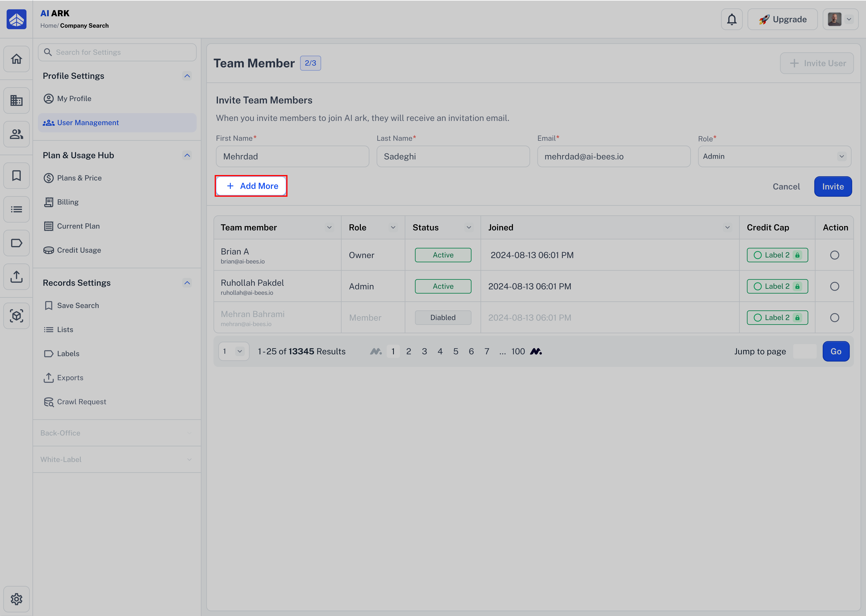Click Add More button
The height and width of the screenshot is (616, 866).
click(x=251, y=186)
